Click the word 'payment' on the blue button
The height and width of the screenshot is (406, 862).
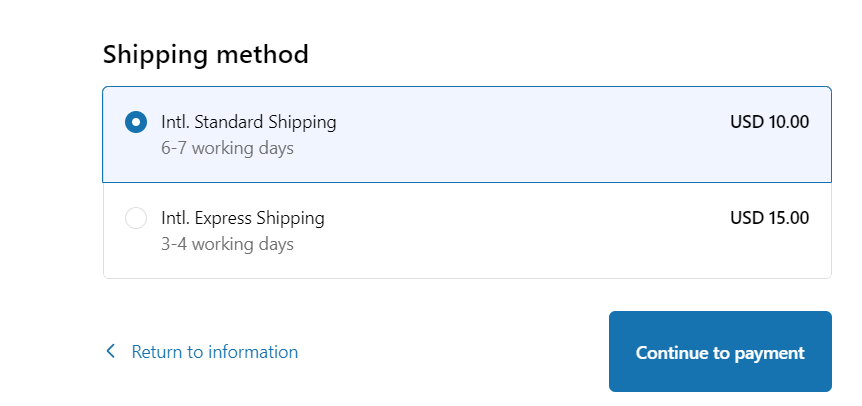(x=769, y=353)
